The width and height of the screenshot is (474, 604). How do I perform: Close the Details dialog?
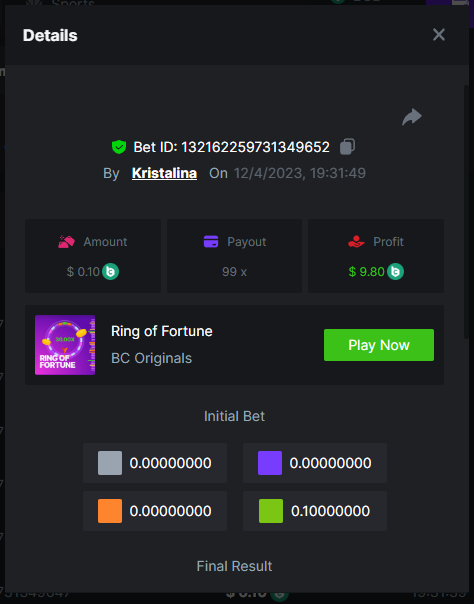[439, 35]
